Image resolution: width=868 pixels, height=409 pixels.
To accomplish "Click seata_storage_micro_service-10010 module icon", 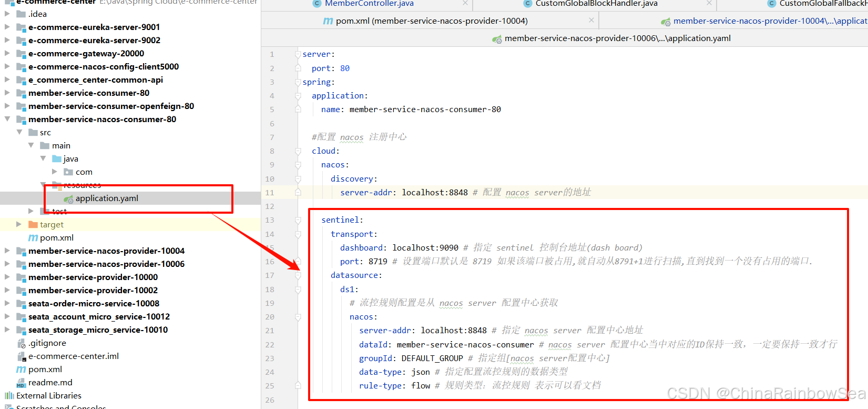I will pos(21,330).
